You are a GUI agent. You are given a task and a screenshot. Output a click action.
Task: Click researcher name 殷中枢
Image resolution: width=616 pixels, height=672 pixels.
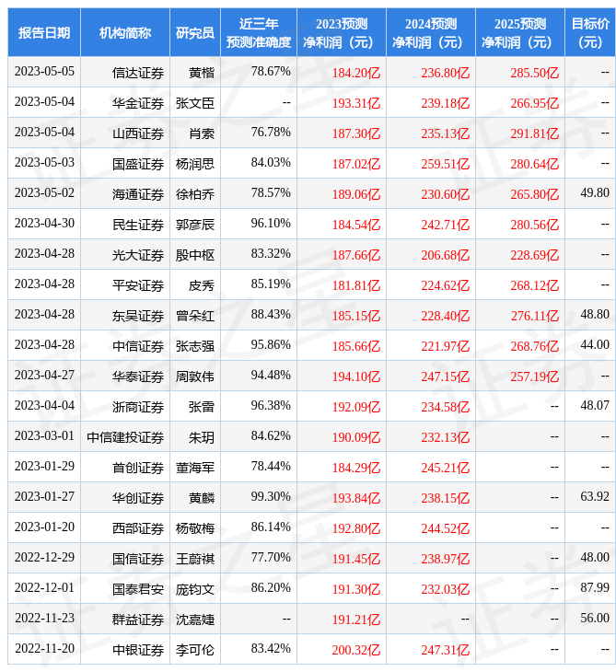195,255
